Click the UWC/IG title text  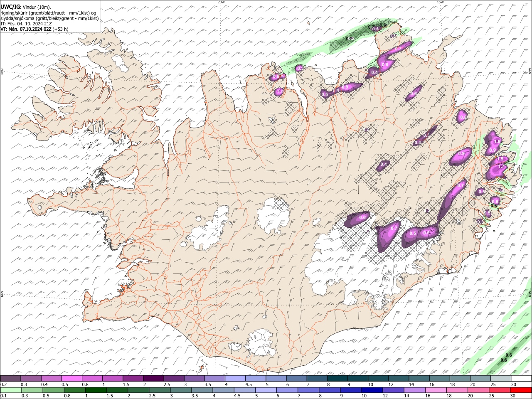click(10, 7)
